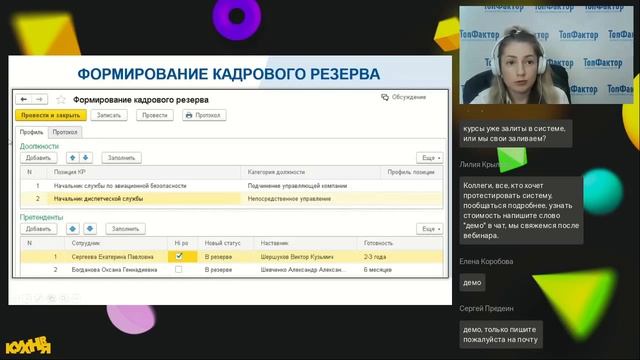Click the Профиль позиции column header
Screen dimensions: 640x360
pyautogui.click(x=411, y=172)
